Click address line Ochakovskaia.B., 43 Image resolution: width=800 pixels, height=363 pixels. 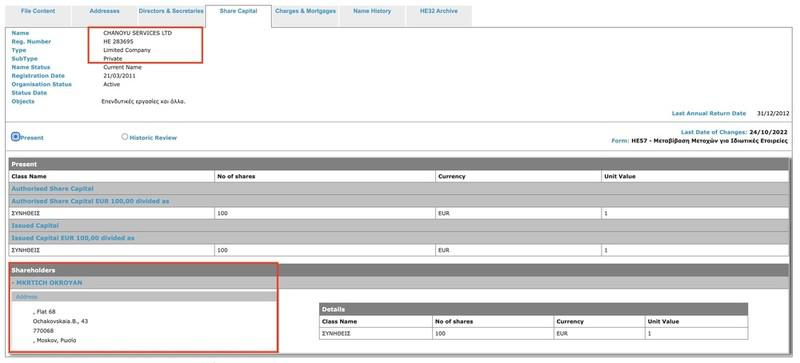(x=60, y=322)
